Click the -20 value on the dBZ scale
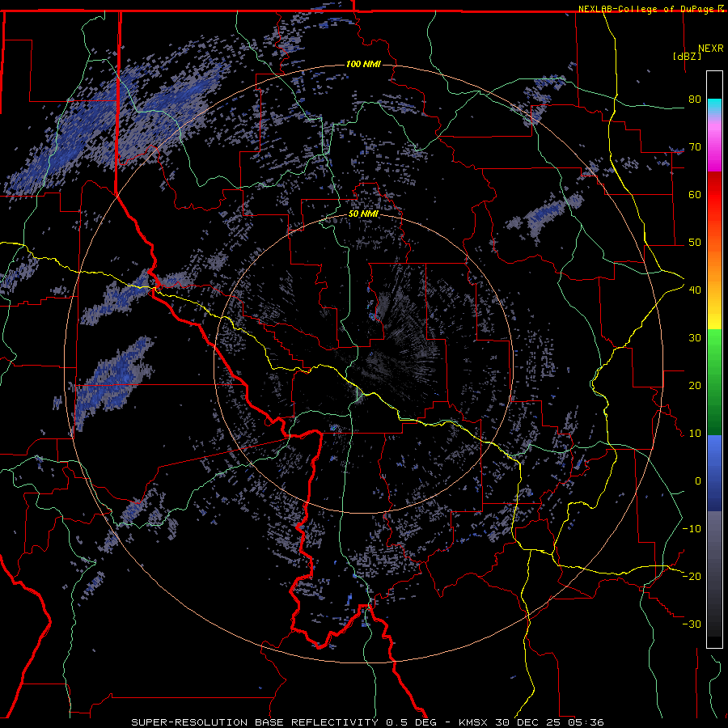The width and height of the screenshot is (728, 728). (692, 577)
